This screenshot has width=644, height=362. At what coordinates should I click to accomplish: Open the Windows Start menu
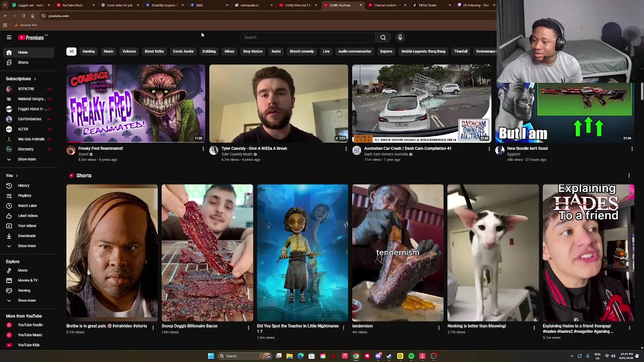click(x=211, y=356)
